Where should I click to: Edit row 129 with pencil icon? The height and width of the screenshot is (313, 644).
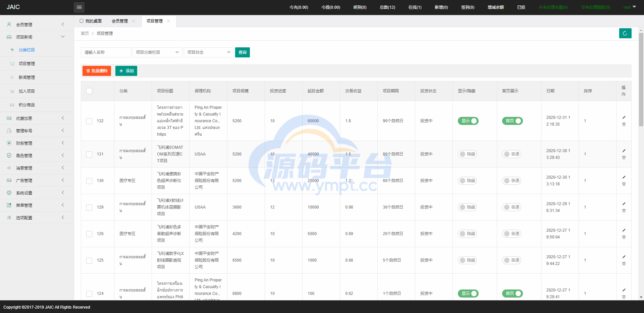click(624, 204)
